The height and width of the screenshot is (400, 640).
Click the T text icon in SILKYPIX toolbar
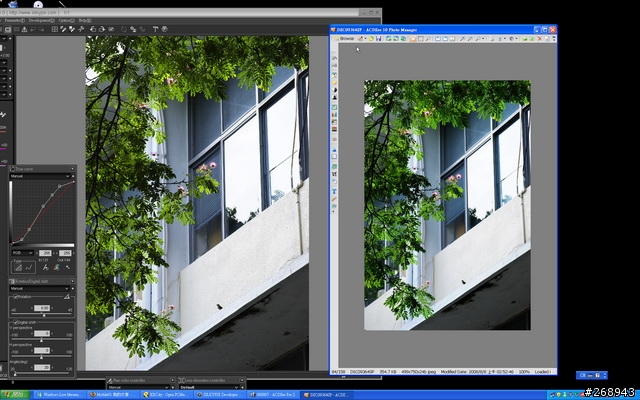point(155,29)
